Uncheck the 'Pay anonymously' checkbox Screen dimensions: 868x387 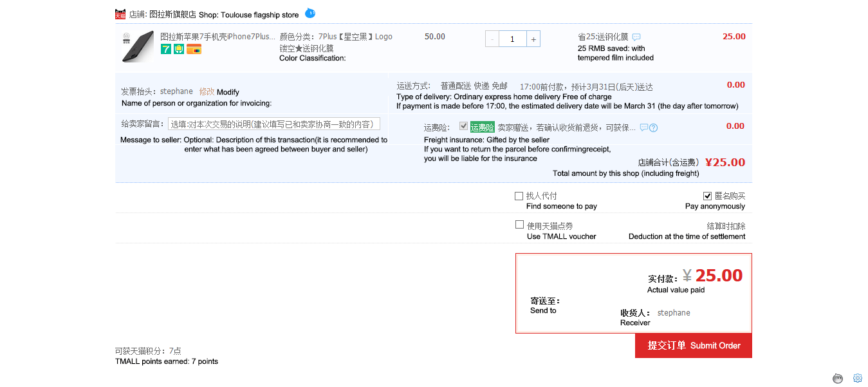pos(708,196)
